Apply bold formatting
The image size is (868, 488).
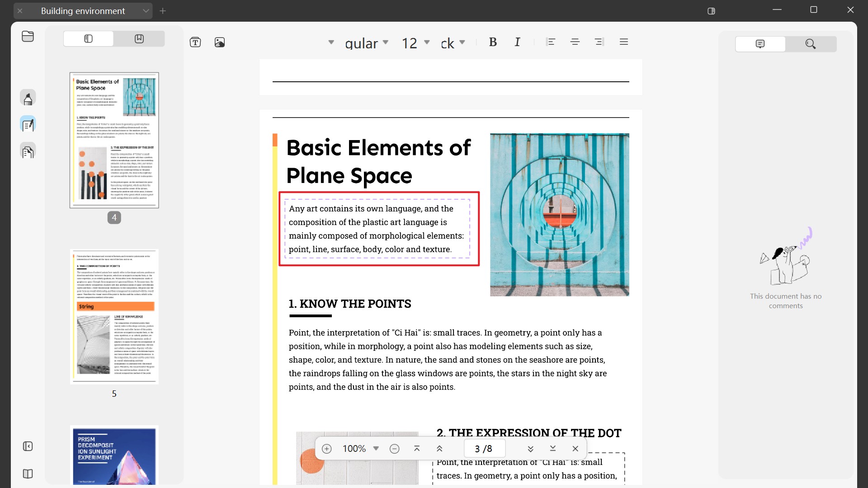point(493,42)
